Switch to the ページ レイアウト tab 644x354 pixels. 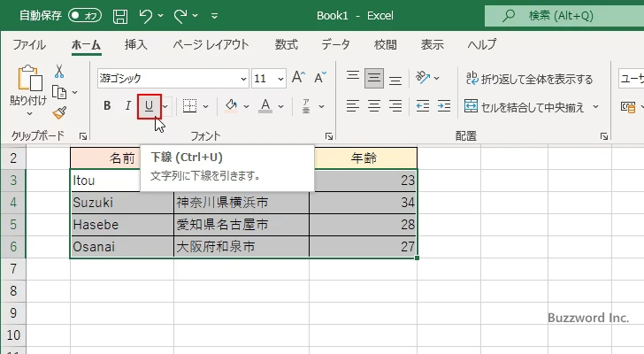[x=211, y=44]
